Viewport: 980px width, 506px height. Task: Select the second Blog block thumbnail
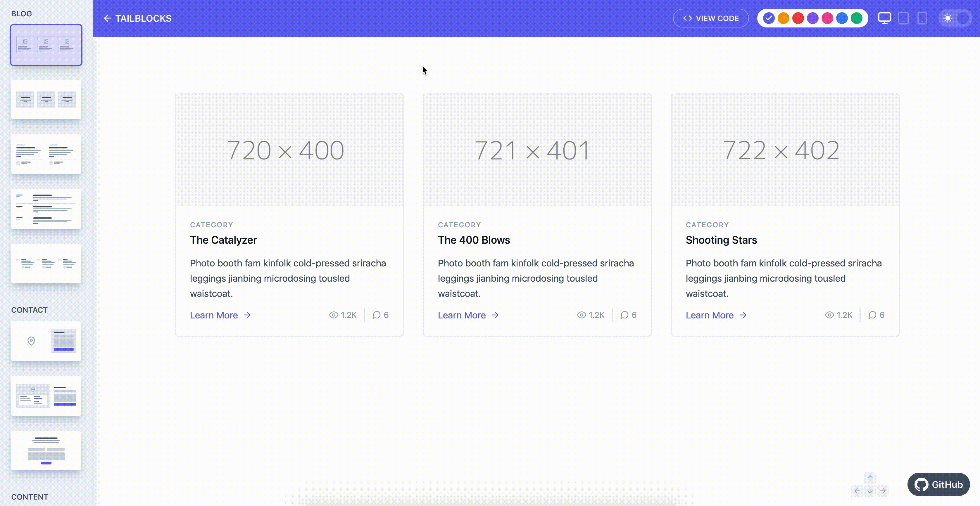coord(46,100)
